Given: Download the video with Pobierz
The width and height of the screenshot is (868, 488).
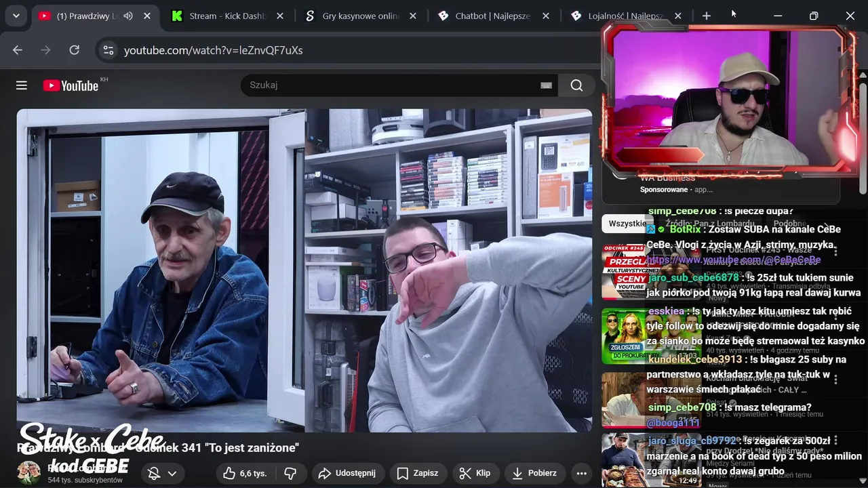Looking at the screenshot, I should 535,473.
